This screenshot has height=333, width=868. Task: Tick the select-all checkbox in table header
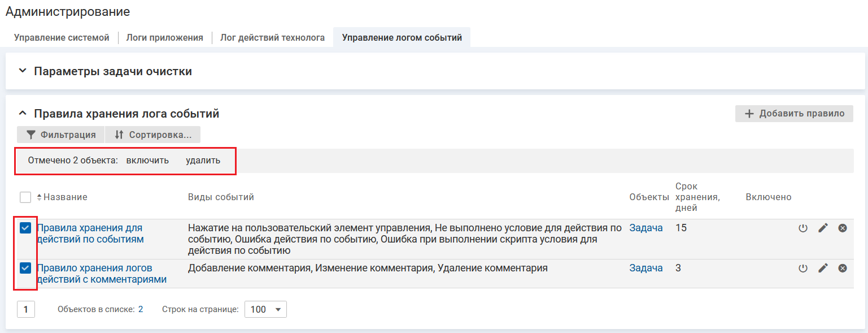pyautogui.click(x=25, y=197)
